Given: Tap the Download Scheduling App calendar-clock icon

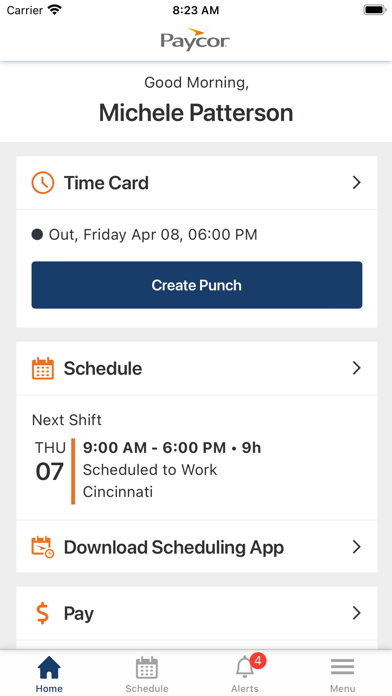Looking at the screenshot, I should tap(43, 547).
